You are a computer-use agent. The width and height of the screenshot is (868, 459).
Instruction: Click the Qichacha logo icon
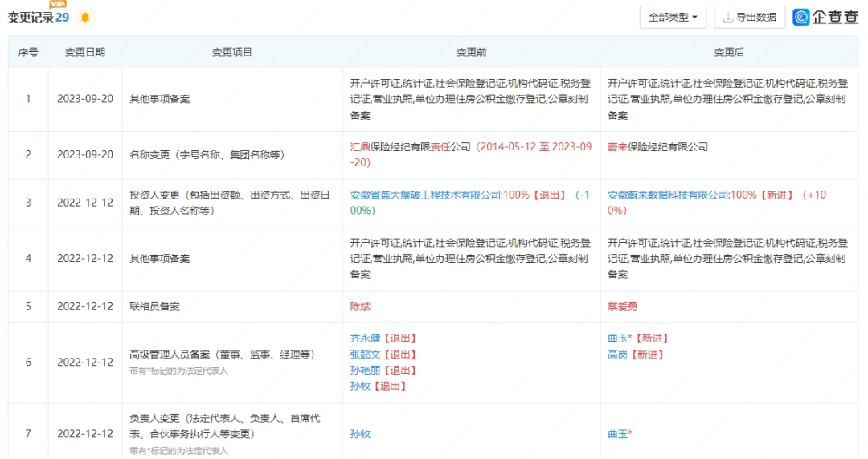tap(801, 17)
